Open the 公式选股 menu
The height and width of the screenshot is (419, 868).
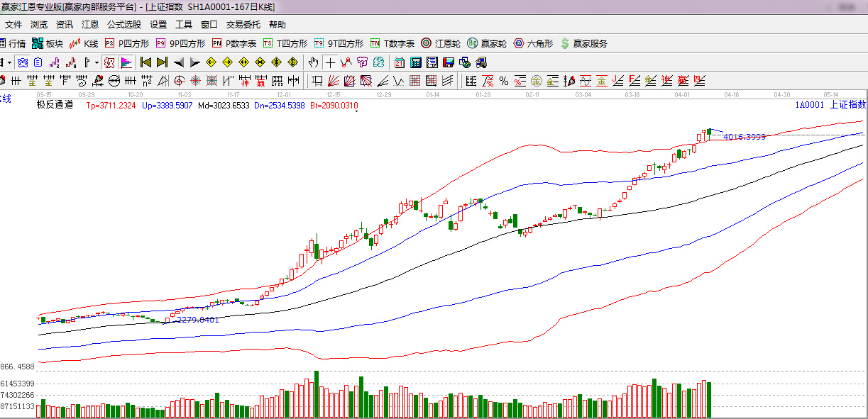[124, 24]
